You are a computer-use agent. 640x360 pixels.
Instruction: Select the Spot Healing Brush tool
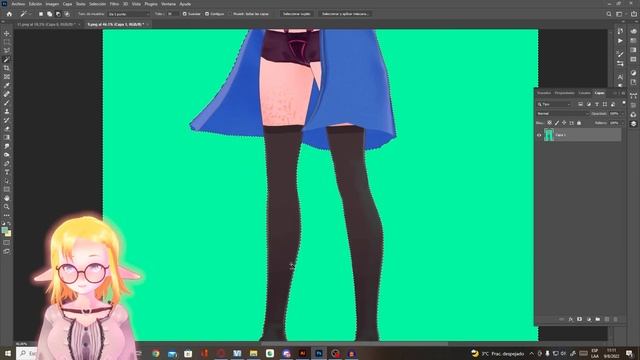[x=7, y=94]
